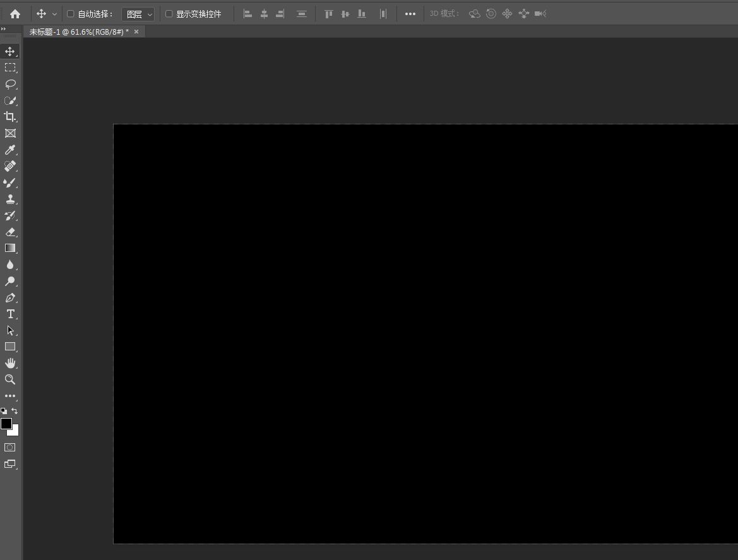Select the Crop tool
This screenshot has width=738, height=560.
pyautogui.click(x=10, y=117)
